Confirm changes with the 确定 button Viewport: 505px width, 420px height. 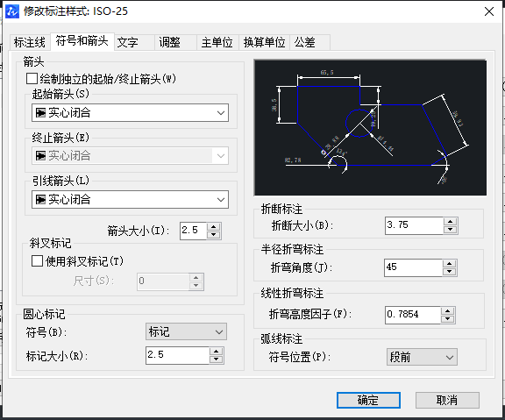pos(368,401)
